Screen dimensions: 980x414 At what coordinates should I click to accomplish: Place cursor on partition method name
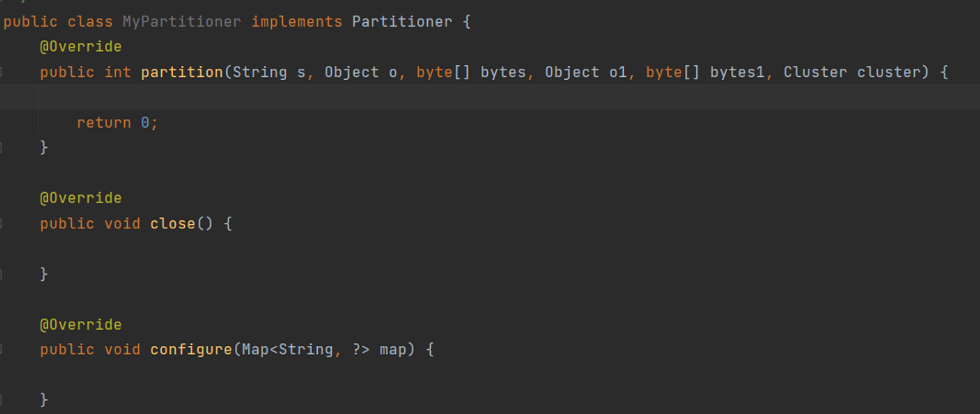pos(182,72)
